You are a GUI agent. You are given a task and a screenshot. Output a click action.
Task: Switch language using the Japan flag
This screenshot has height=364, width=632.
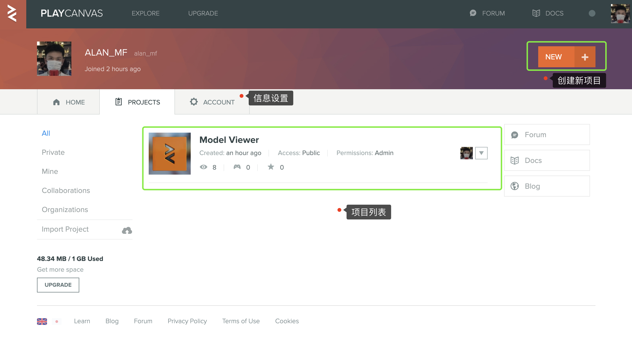click(x=57, y=321)
